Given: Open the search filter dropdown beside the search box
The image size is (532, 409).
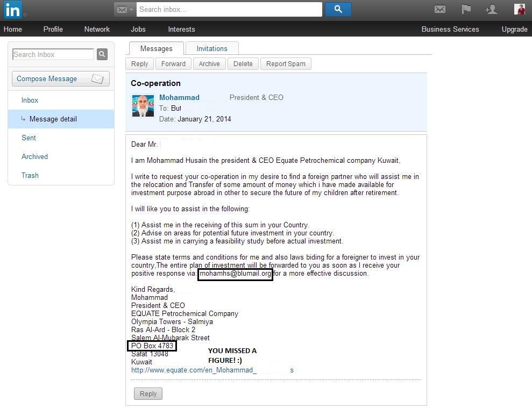Looking at the screenshot, I should [125, 9].
